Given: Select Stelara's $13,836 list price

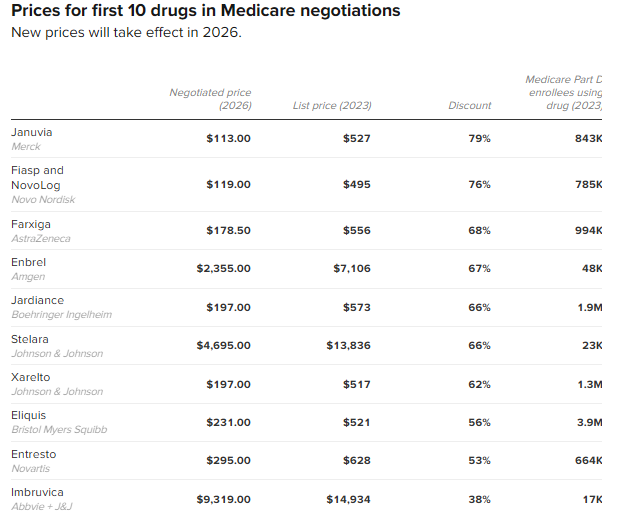Looking at the screenshot, I should click(348, 345).
